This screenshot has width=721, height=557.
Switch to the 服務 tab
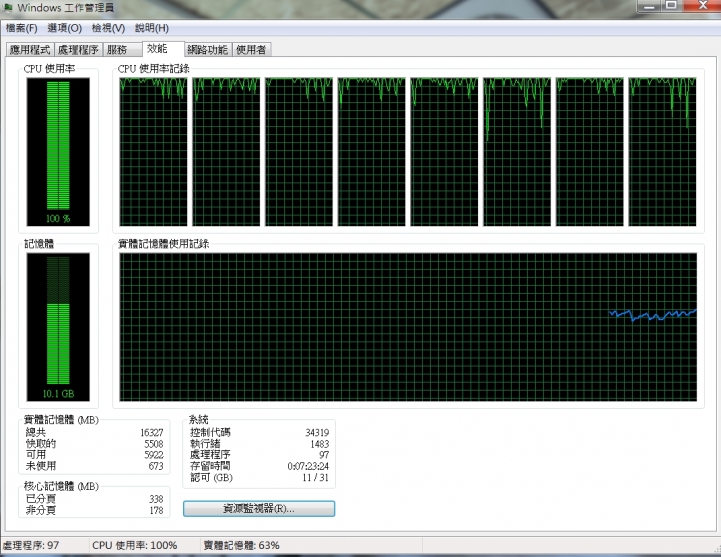[x=122, y=50]
